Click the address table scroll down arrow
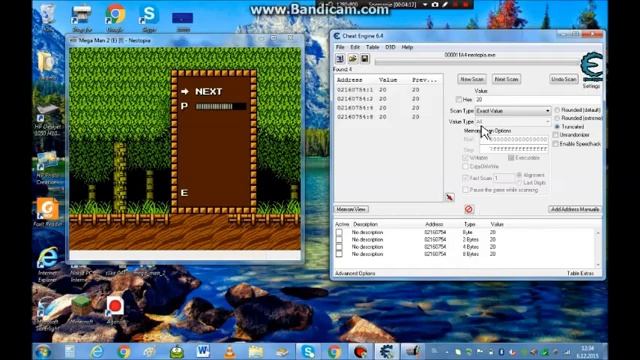 point(598,265)
